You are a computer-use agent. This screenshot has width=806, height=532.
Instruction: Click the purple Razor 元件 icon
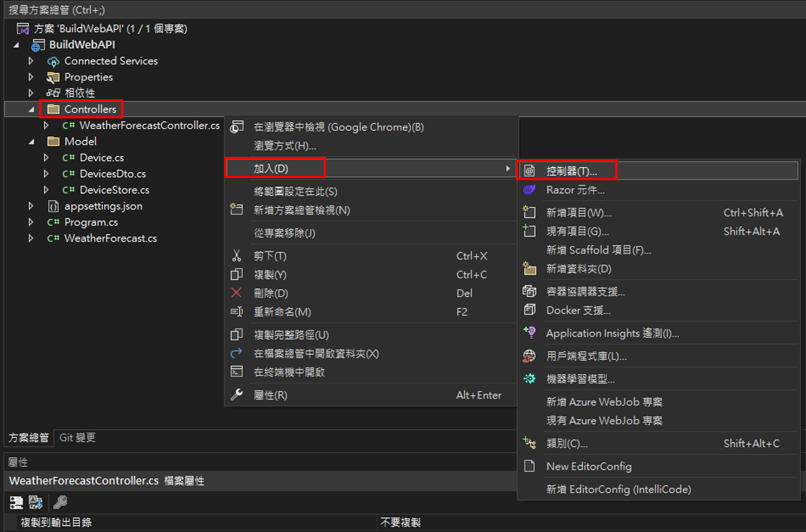530,189
